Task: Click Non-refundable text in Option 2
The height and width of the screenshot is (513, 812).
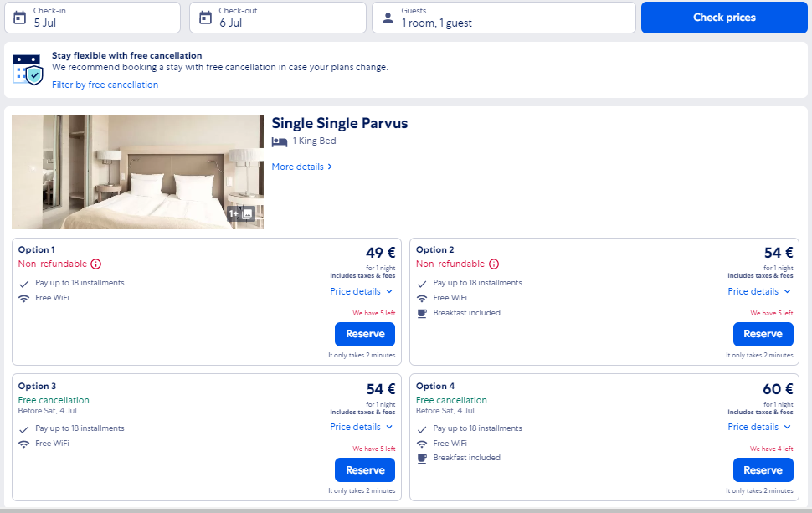Action: tap(450, 264)
